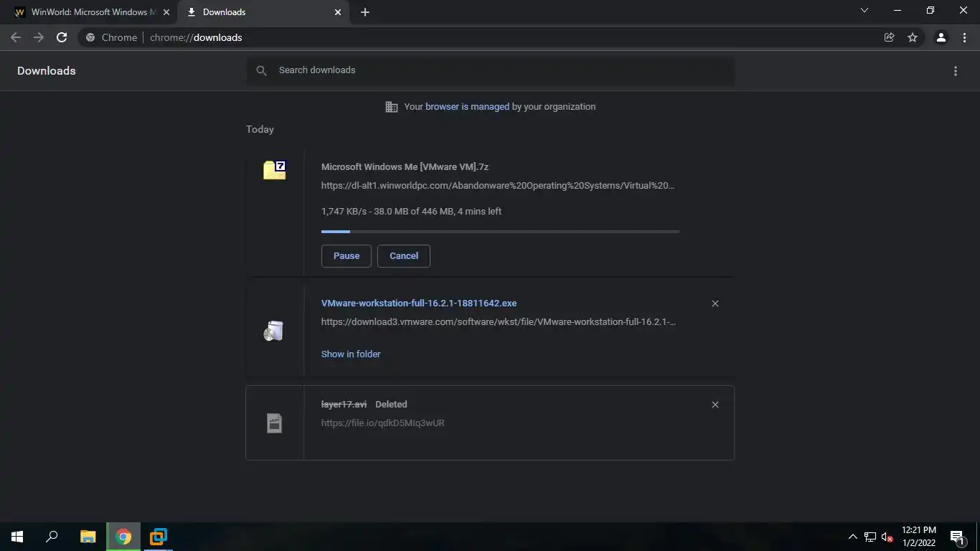Screen dimensions: 980x551
Task: Open File Explorer from the taskbar
Action: click(88, 537)
